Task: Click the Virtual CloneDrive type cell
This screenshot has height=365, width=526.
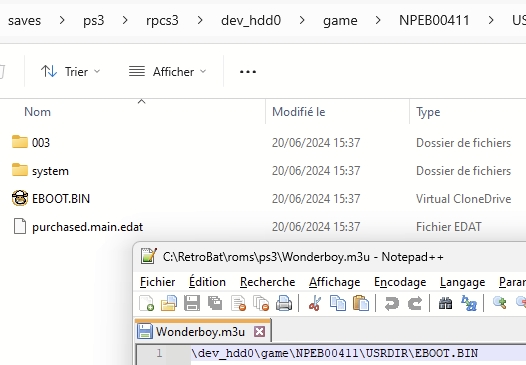Action: point(464,199)
